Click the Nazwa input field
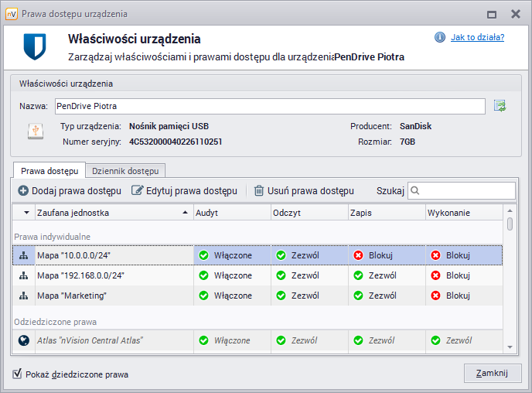 point(268,106)
